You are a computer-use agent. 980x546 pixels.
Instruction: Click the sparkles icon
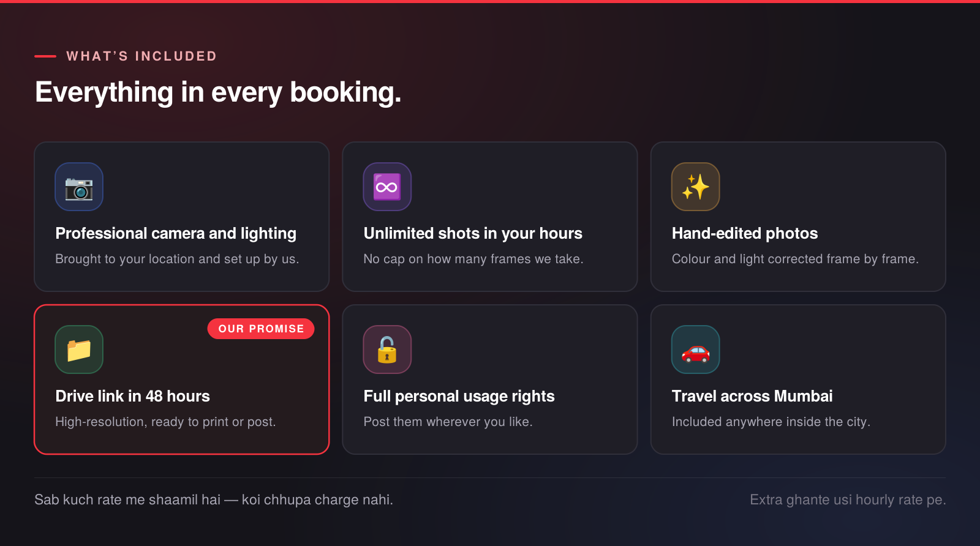[696, 187]
